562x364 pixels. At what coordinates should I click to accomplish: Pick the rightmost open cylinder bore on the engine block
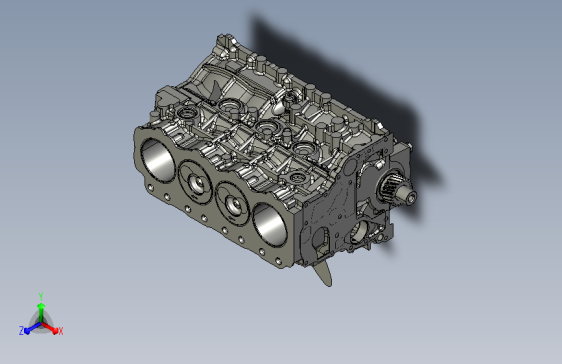[x=270, y=225]
